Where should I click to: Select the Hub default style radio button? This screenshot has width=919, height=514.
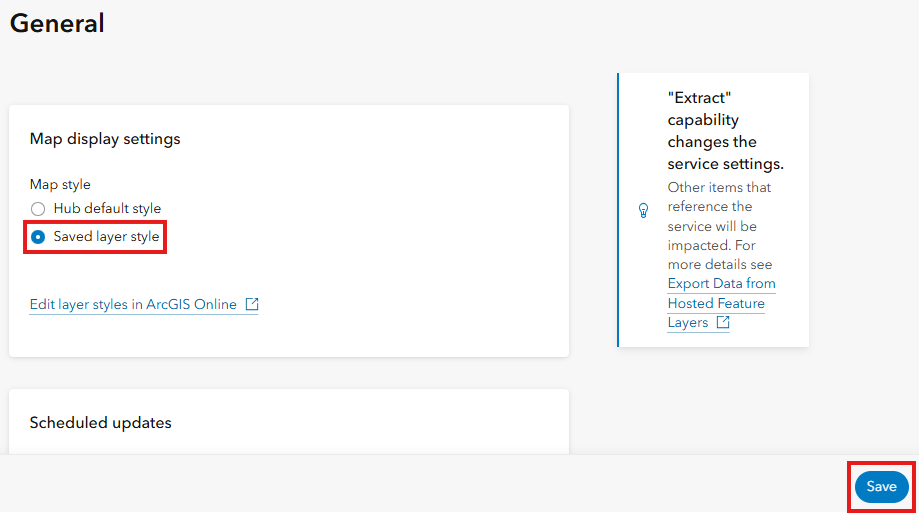point(38,209)
